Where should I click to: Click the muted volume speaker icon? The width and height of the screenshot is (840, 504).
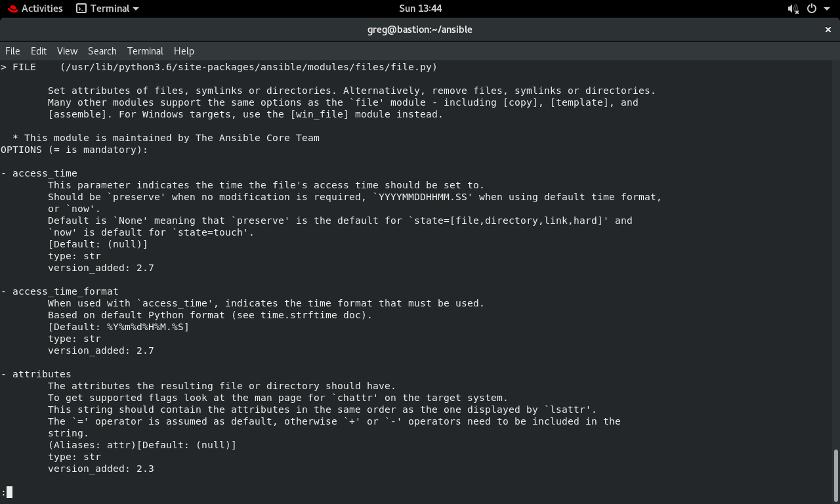click(793, 9)
